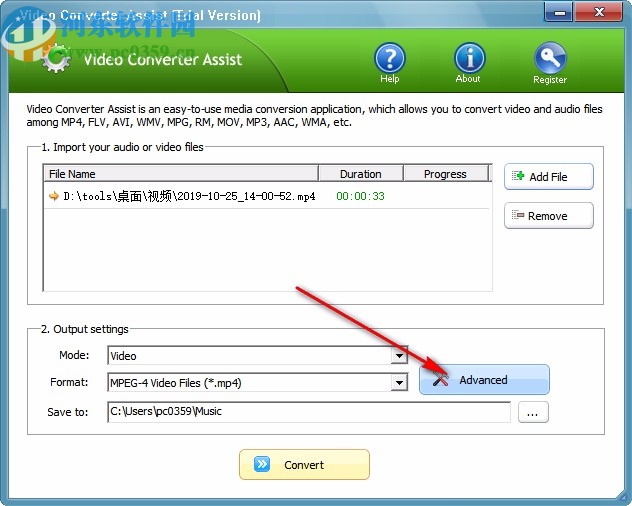Click the Save to path field

309,412
